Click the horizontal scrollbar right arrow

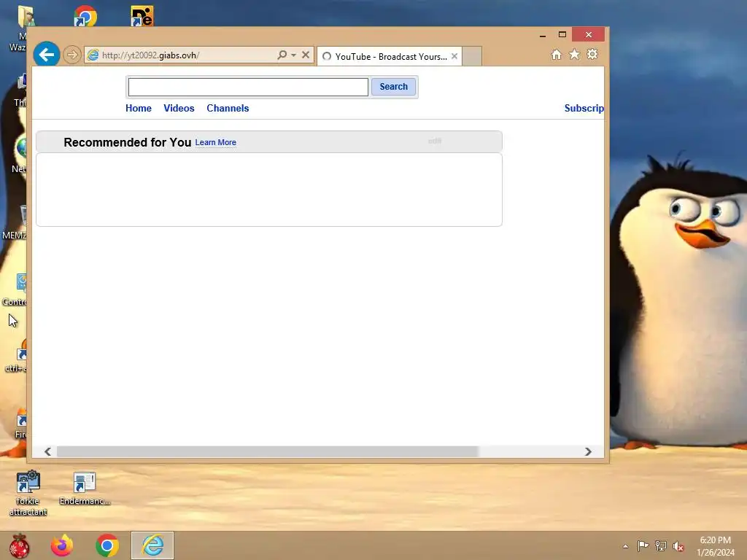click(x=588, y=451)
